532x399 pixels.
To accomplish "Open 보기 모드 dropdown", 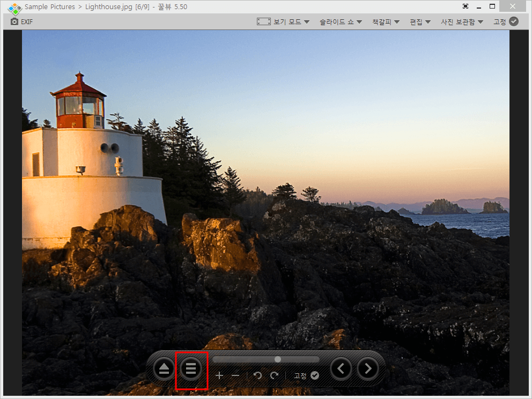I will coord(291,21).
